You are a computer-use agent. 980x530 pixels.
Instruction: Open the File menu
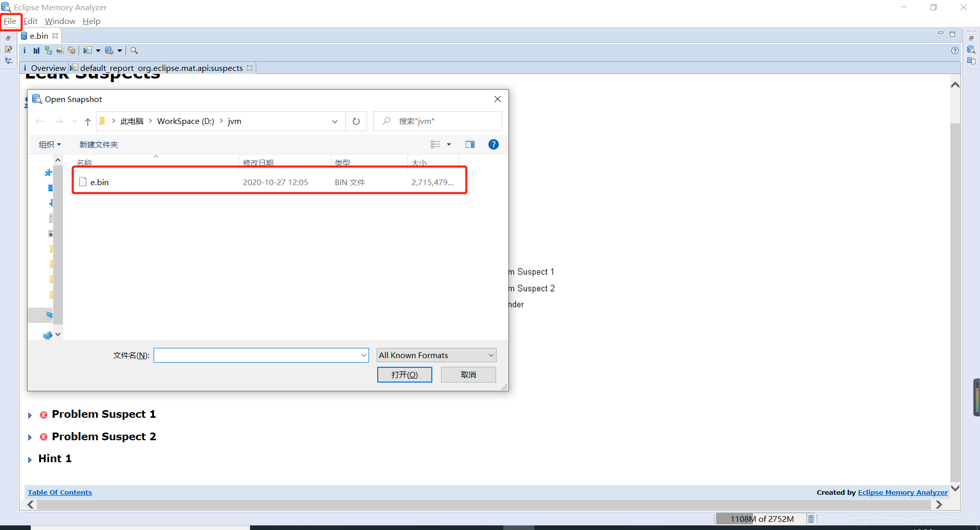pyautogui.click(x=10, y=21)
